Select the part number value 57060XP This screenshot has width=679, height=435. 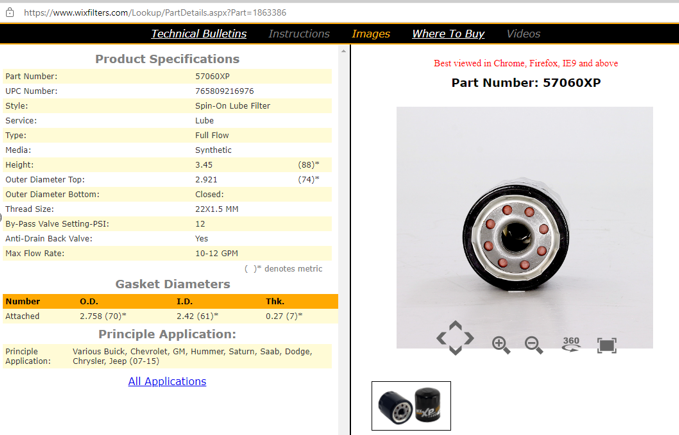pos(212,76)
